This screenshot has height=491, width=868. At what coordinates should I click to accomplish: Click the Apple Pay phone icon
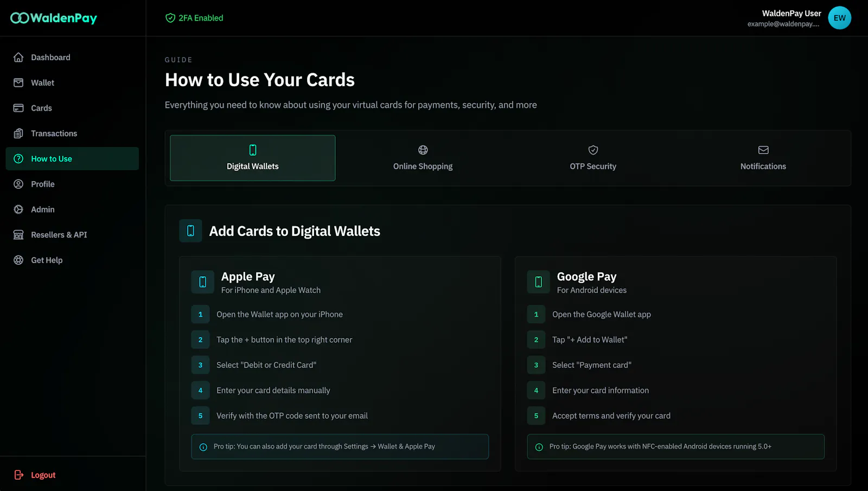[202, 282]
